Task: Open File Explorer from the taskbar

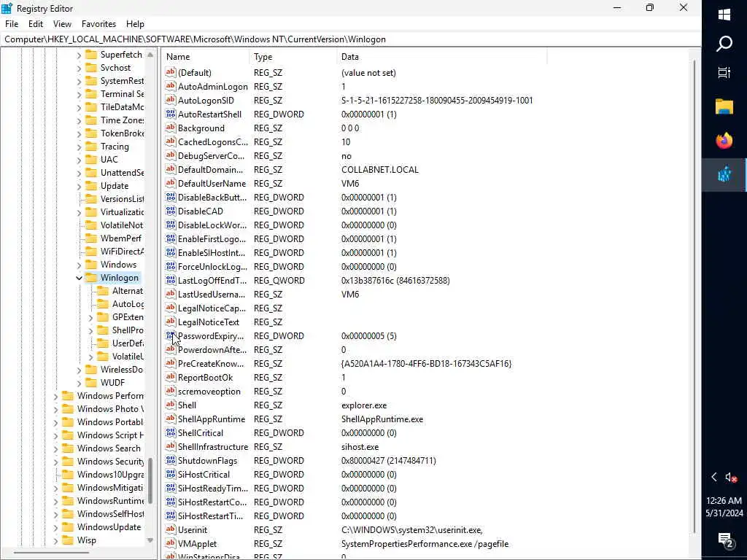Action: pyautogui.click(x=724, y=106)
